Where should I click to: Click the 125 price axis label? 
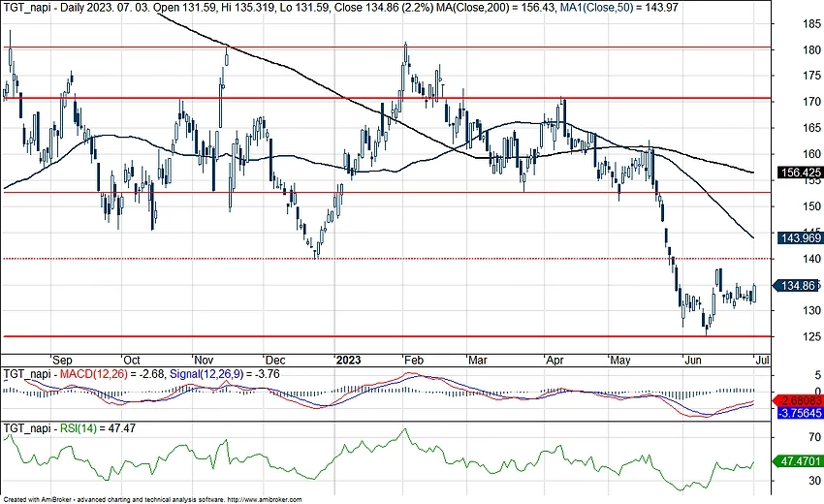[x=812, y=337]
